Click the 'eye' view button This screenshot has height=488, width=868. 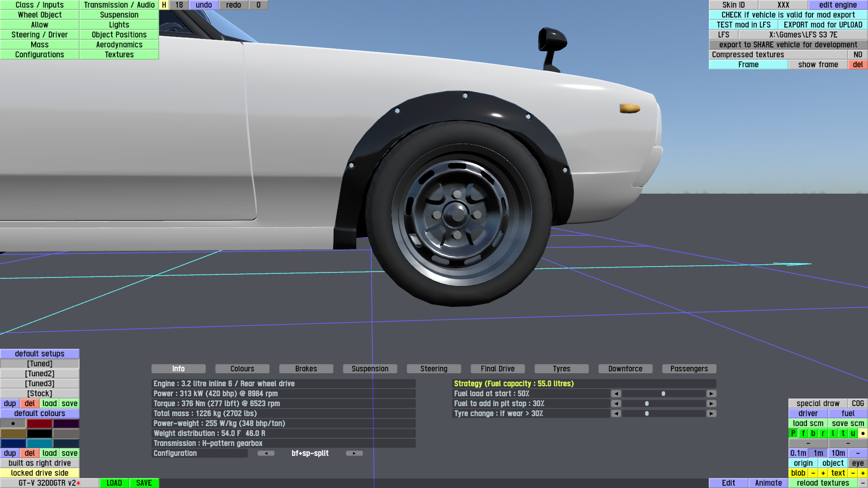pyautogui.click(x=858, y=463)
